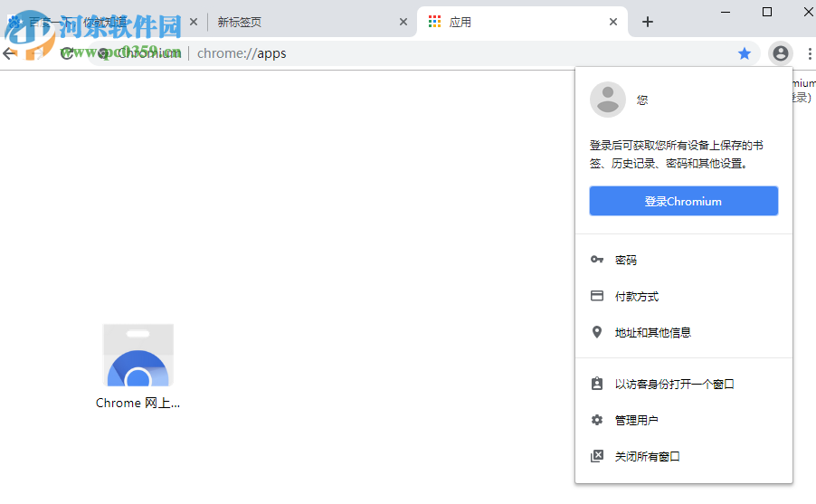Screen dimensions: 816x504
Task: Go back using the back arrow
Action: point(9,53)
